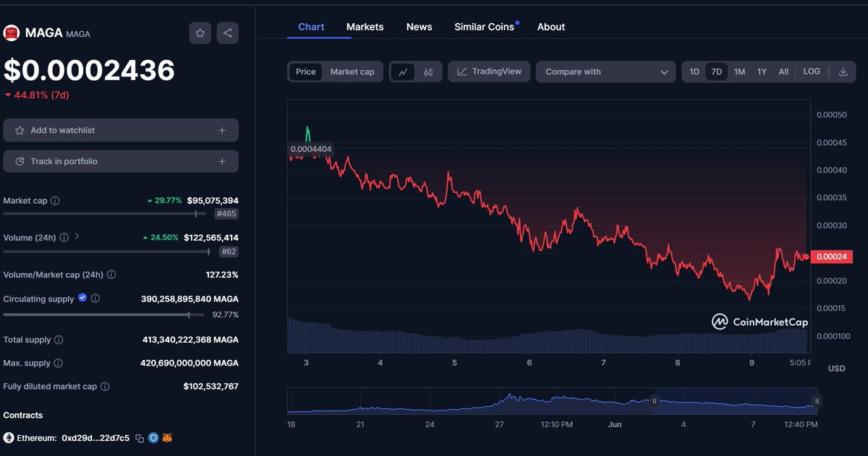Open the Similar Coins tab
Viewport: 868px width, 456px height.
tap(485, 27)
